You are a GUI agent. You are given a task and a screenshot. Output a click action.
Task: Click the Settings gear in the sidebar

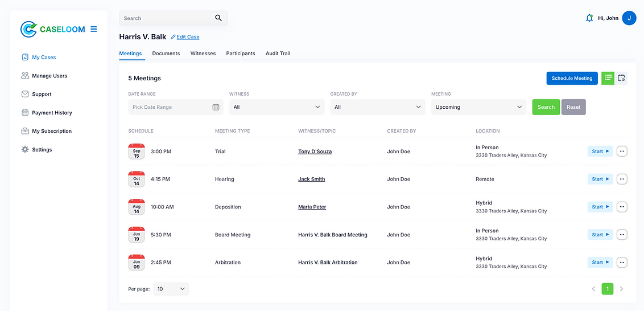tap(25, 150)
